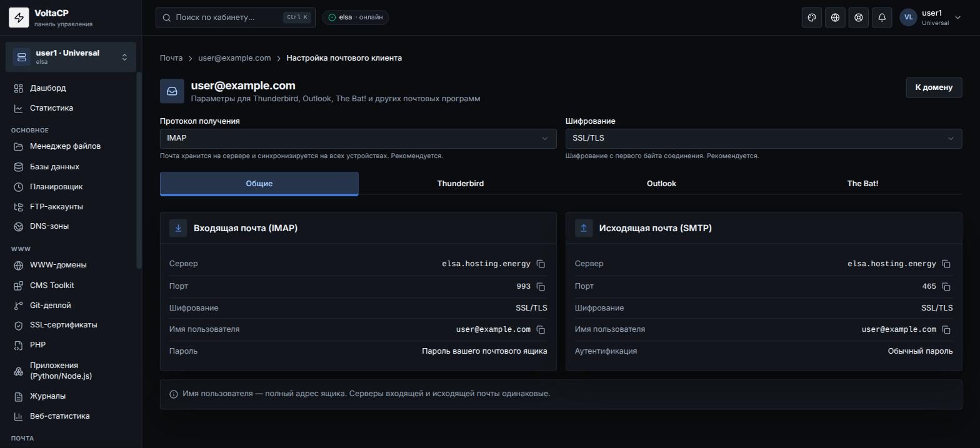
Task: Copy the IMAP port 993
Action: (541, 287)
